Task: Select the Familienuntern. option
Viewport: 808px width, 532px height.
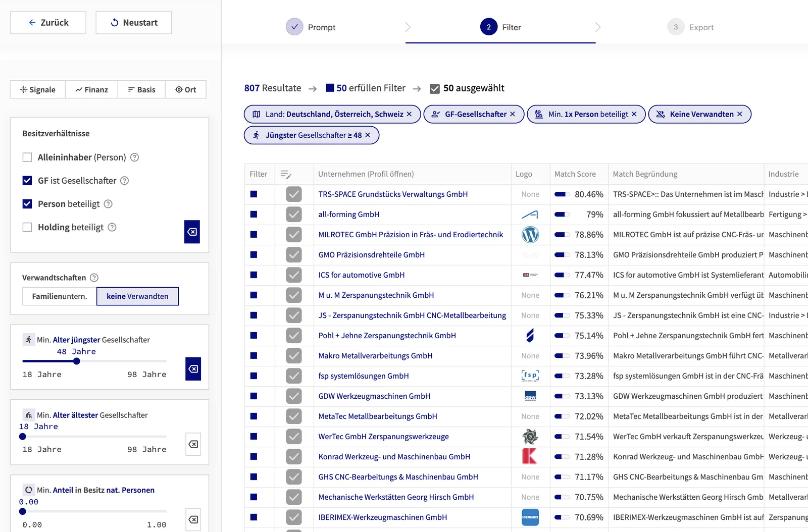Action: click(x=60, y=296)
